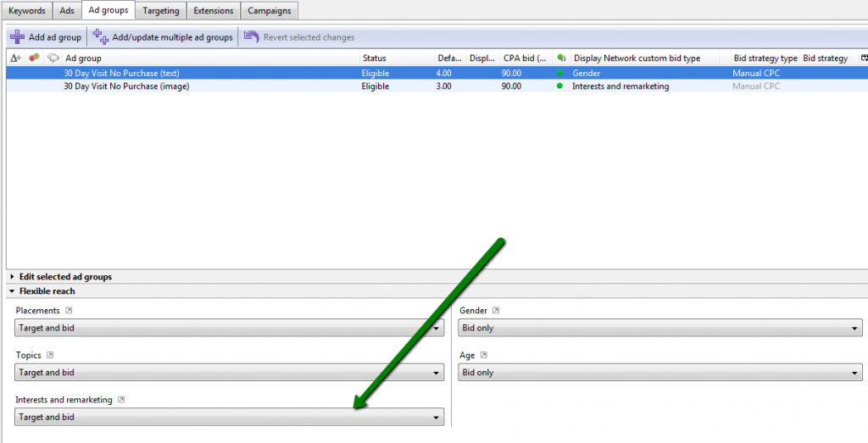Click the comment bubble column header icon
Image resolution: width=868 pixels, height=443 pixels.
[53, 58]
